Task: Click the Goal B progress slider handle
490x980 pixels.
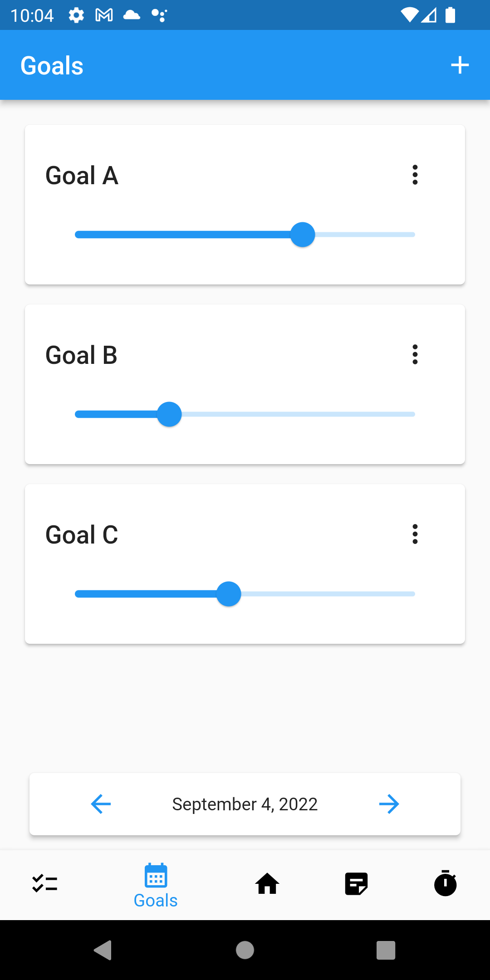Action: coord(169,414)
